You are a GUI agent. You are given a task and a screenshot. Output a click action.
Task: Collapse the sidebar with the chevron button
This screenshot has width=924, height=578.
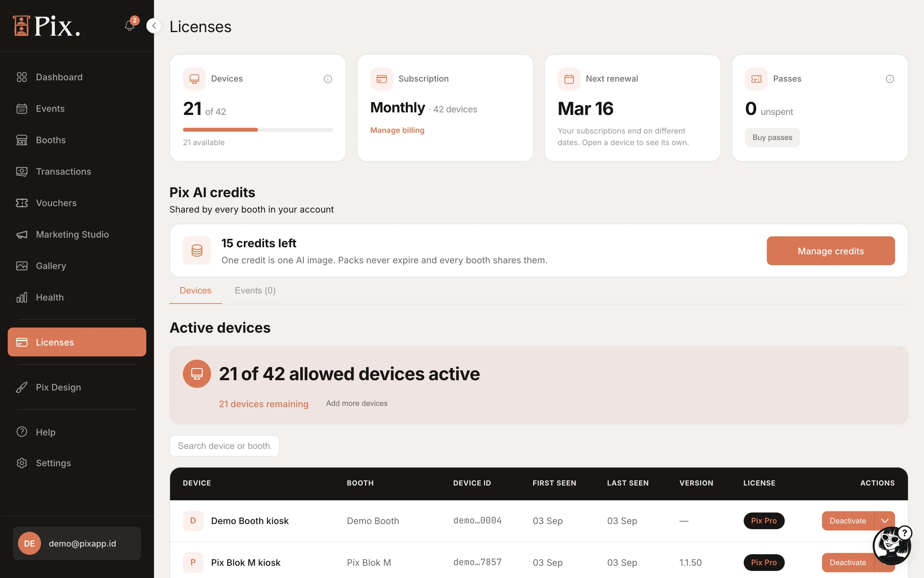pos(154,26)
